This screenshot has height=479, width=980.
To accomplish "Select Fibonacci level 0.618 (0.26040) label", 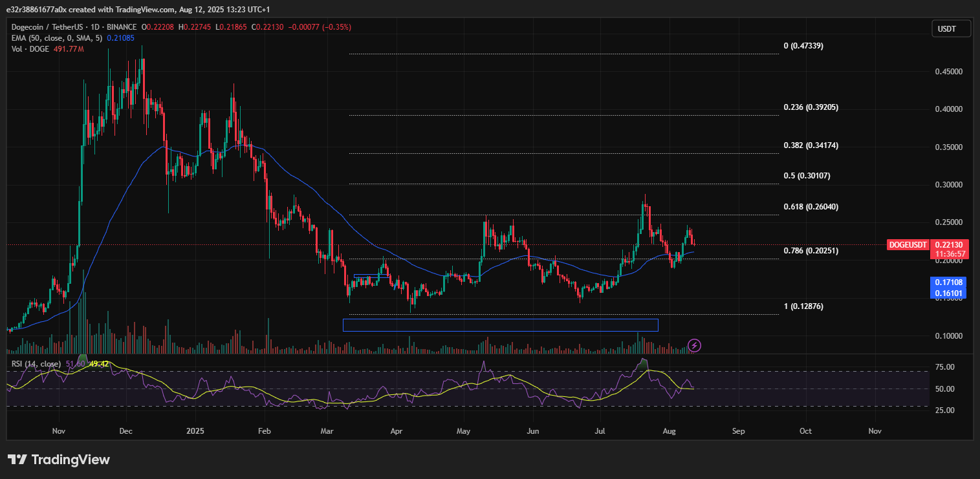I will point(811,207).
